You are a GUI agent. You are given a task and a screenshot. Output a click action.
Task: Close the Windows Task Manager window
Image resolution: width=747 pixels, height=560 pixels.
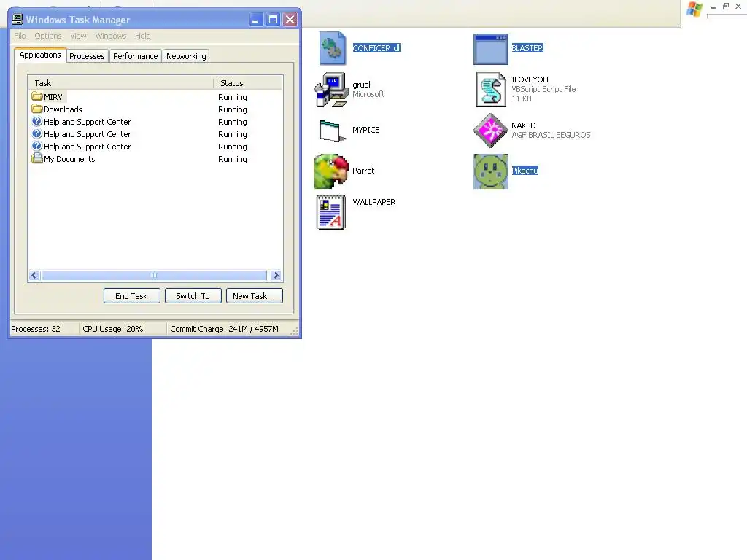tap(290, 20)
